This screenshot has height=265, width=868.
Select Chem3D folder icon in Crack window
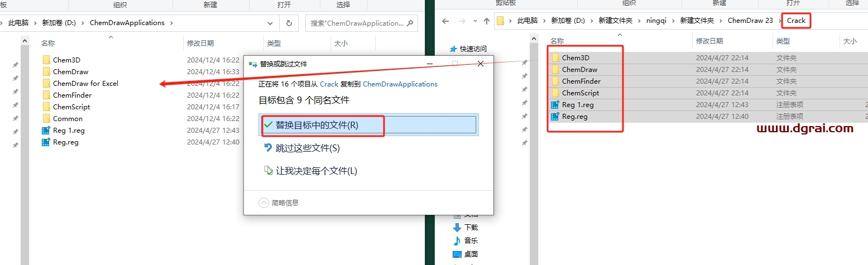555,57
